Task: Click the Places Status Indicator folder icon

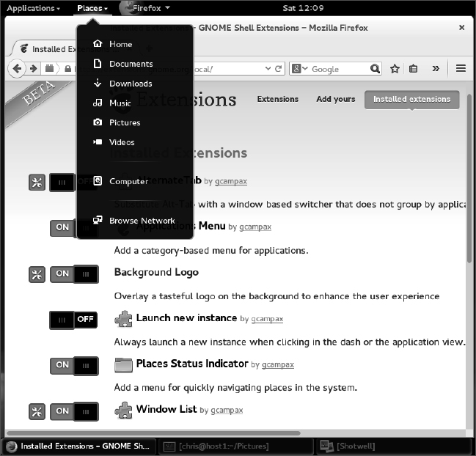Action: coord(123,364)
